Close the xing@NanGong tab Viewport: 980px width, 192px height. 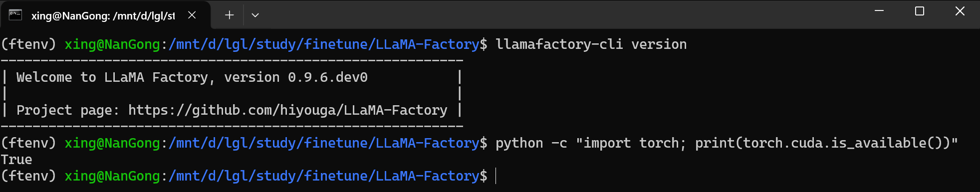coord(192,15)
